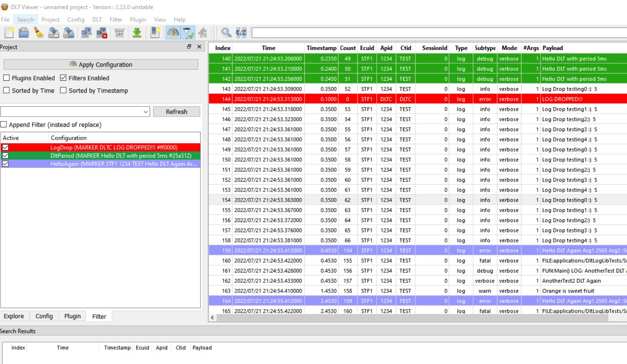This screenshot has width=627, height=364.
Task: Enable the Plugins Enabled checkbox
Action: [x=6, y=78]
